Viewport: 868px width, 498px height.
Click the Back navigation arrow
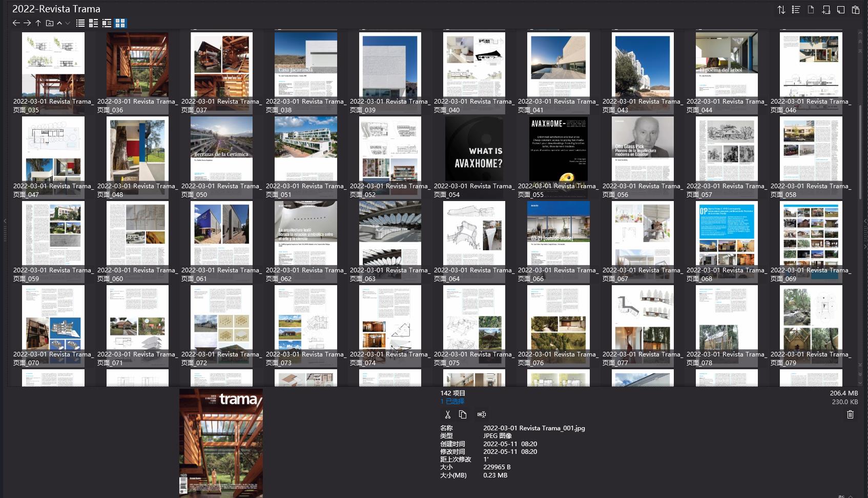coord(15,23)
